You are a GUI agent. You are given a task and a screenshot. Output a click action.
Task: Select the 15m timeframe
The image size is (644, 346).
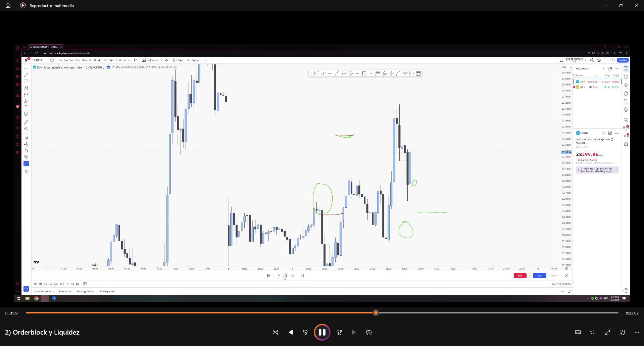click(x=78, y=60)
